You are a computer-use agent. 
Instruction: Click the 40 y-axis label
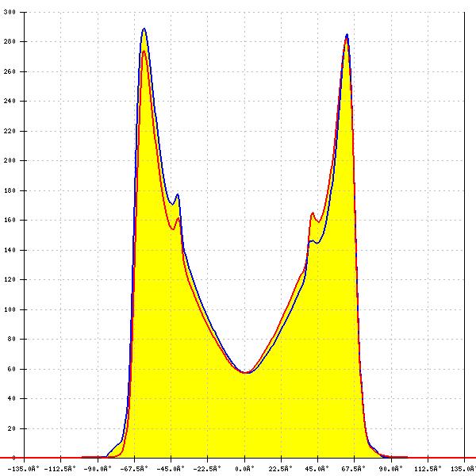[x=12, y=398]
